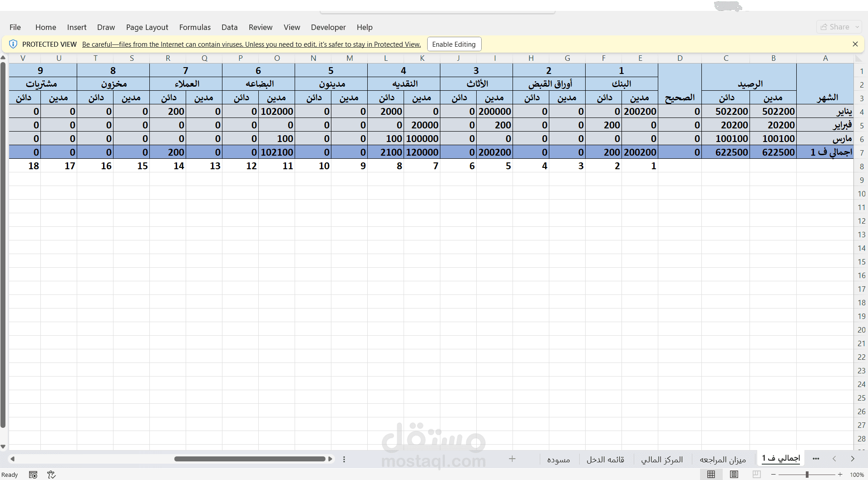Click the header cell البنك
Viewport: 868px width, 480px height.
coord(621,84)
